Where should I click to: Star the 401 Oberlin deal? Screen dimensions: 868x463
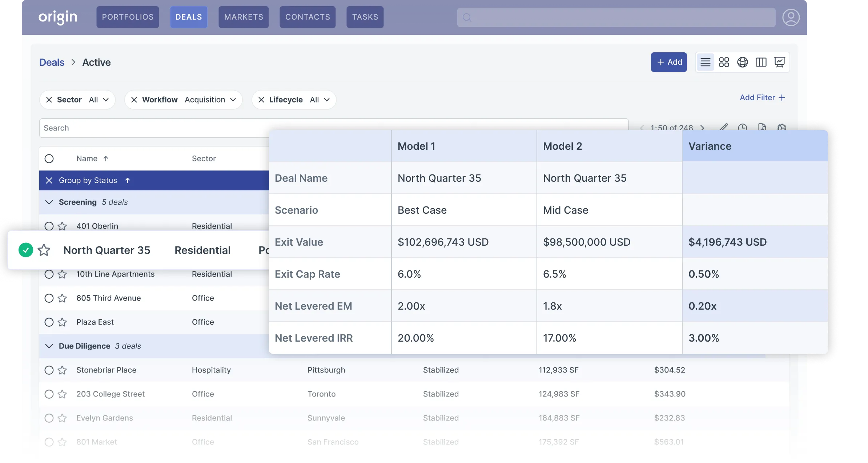(x=62, y=226)
